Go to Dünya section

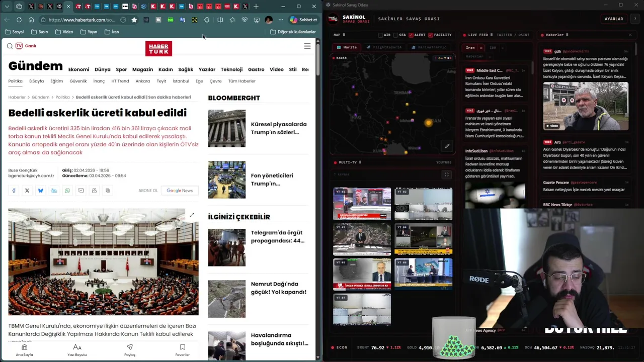103,69
